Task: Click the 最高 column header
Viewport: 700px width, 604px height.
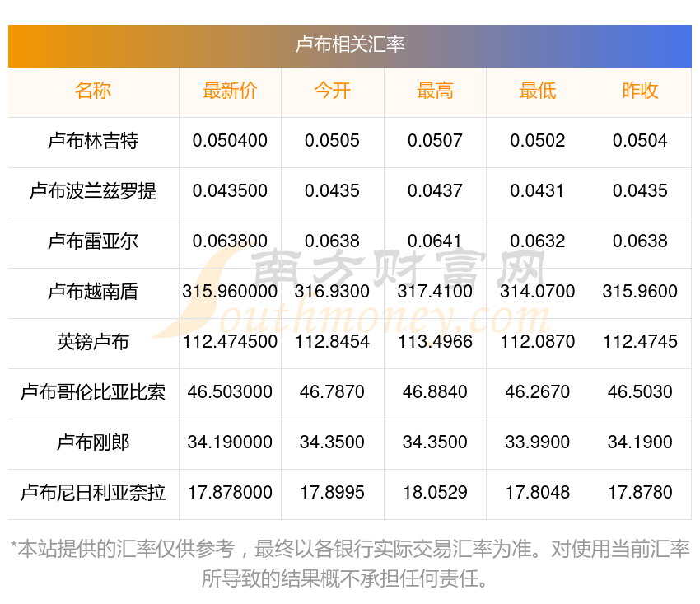Action: click(435, 91)
